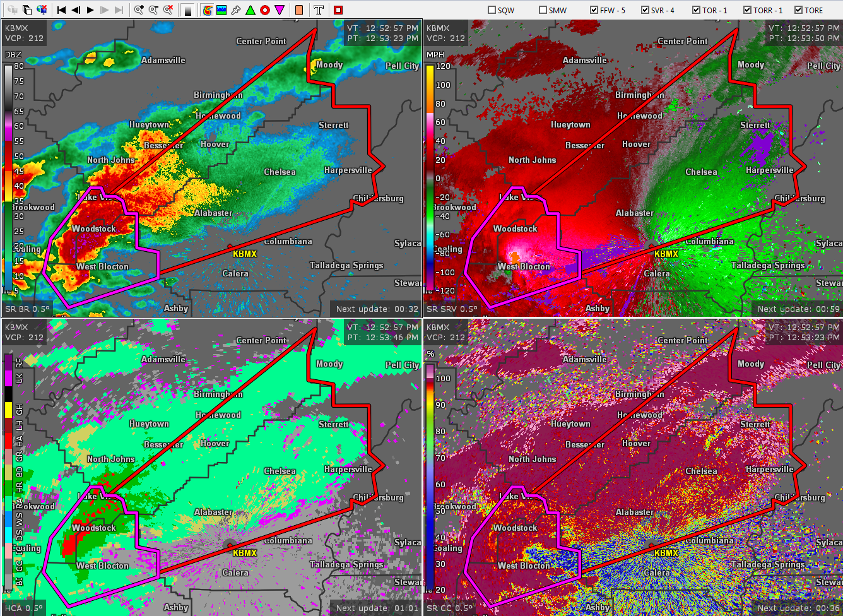Reset zoom with the red X magnifier

click(168, 10)
